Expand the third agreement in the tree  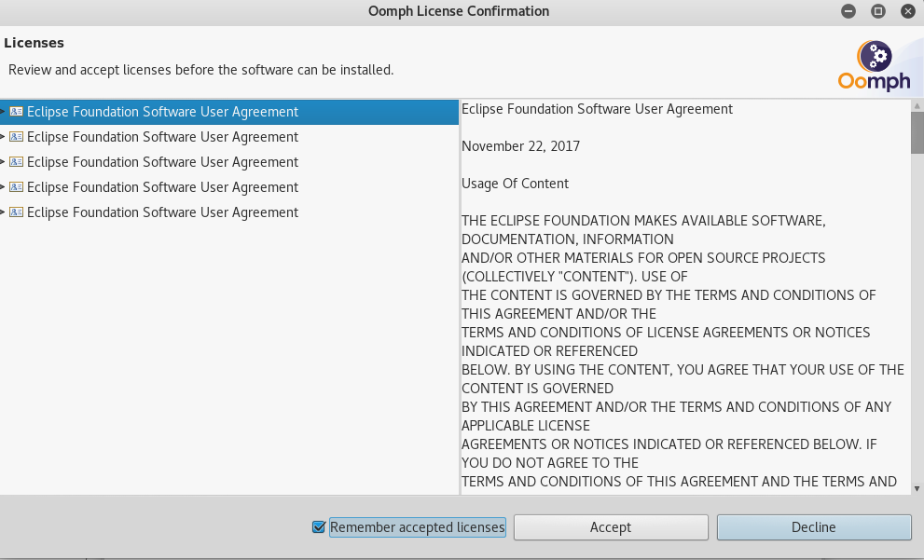(4, 161)
